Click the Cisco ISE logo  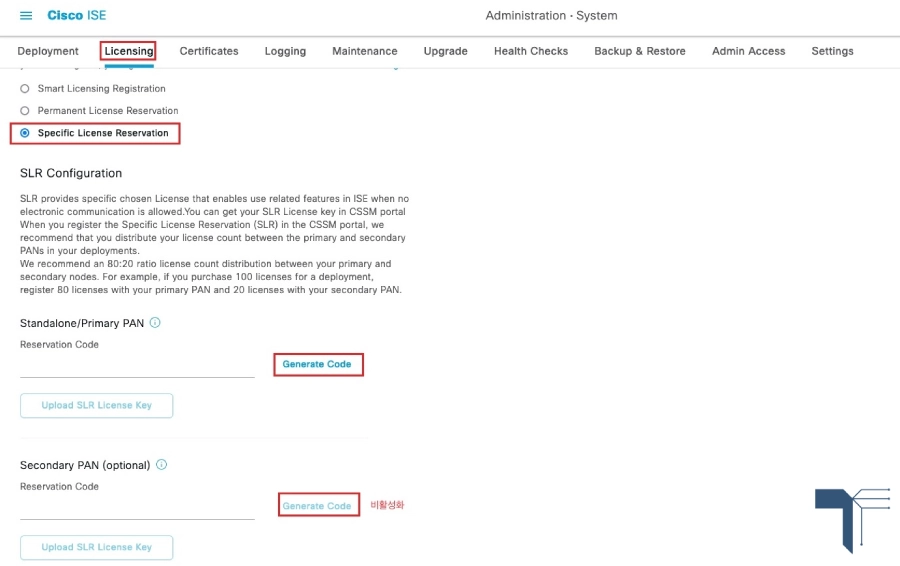point(76,15)
